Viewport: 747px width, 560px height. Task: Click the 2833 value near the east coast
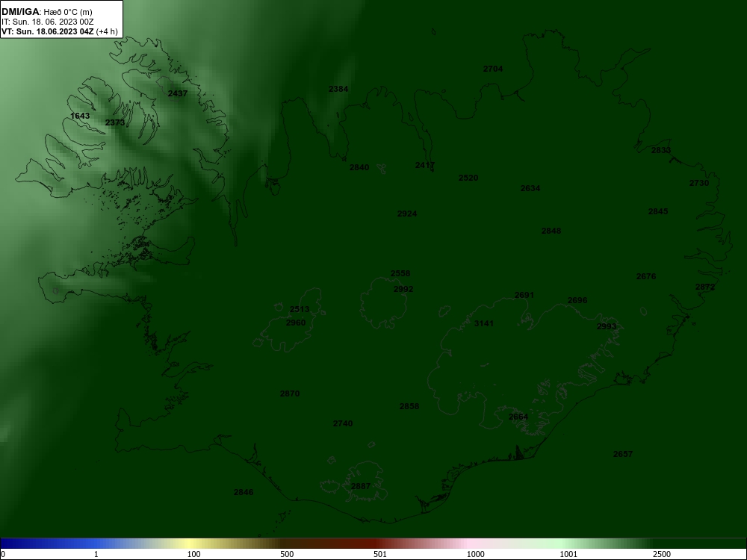661,150
